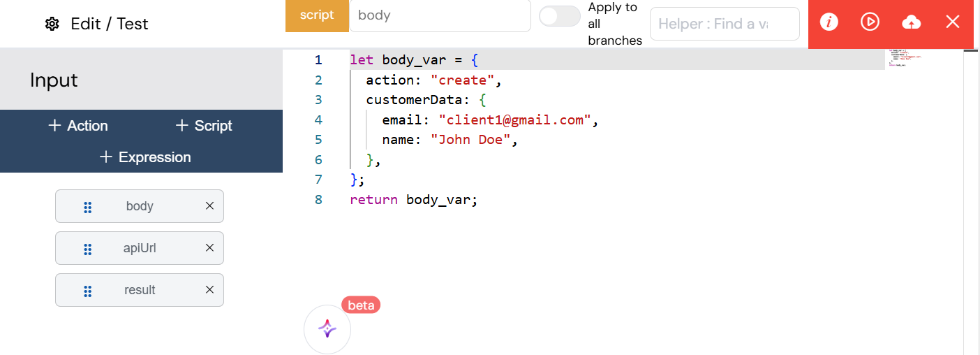The image size is (980, 355).
Task: Add a new Script
Action: point(204,126)
